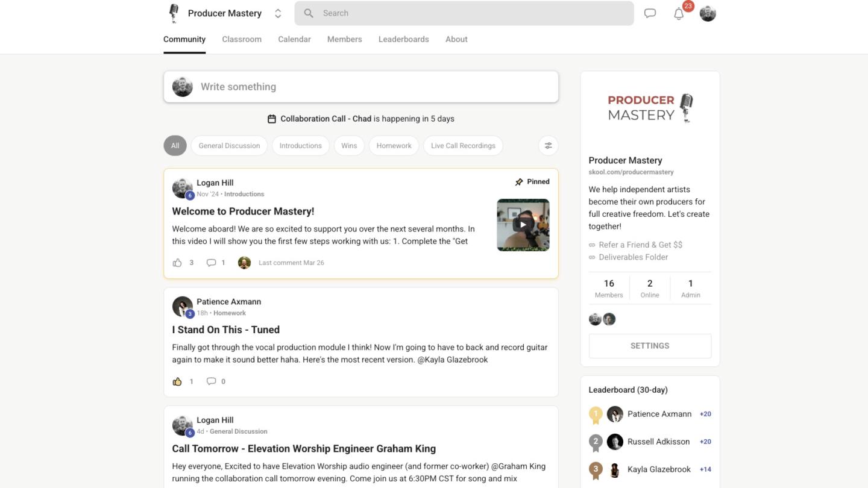The width and height of the screenshot is (868, 488).
Task: Open the Homework category on Patience's post
Action: pyautogui.click(x=230, y=313)
